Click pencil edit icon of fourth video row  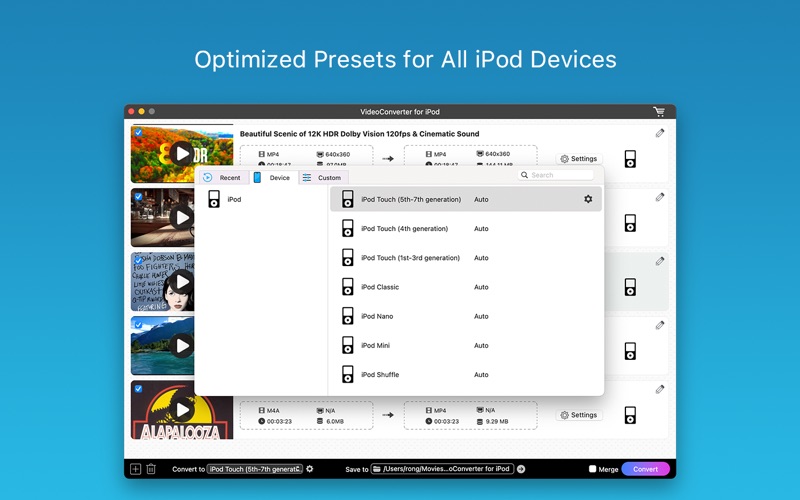(x=660, y=325)
